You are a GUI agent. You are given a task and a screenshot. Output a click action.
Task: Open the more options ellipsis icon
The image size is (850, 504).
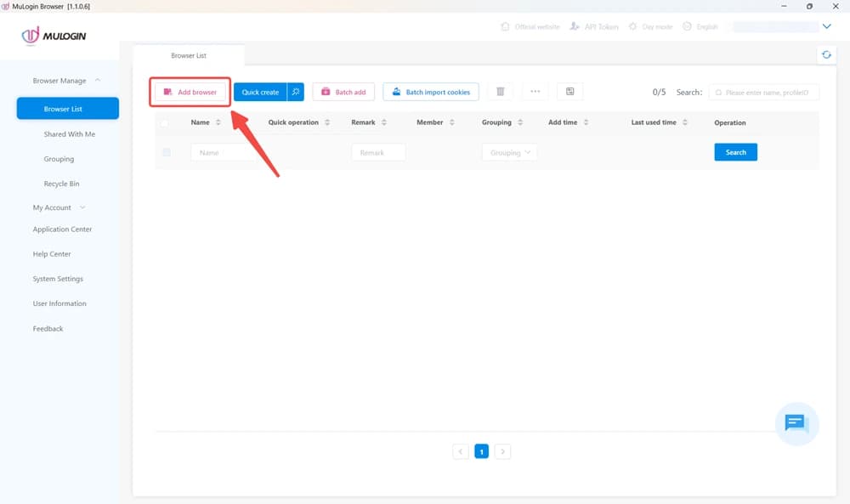coord(535,91)
